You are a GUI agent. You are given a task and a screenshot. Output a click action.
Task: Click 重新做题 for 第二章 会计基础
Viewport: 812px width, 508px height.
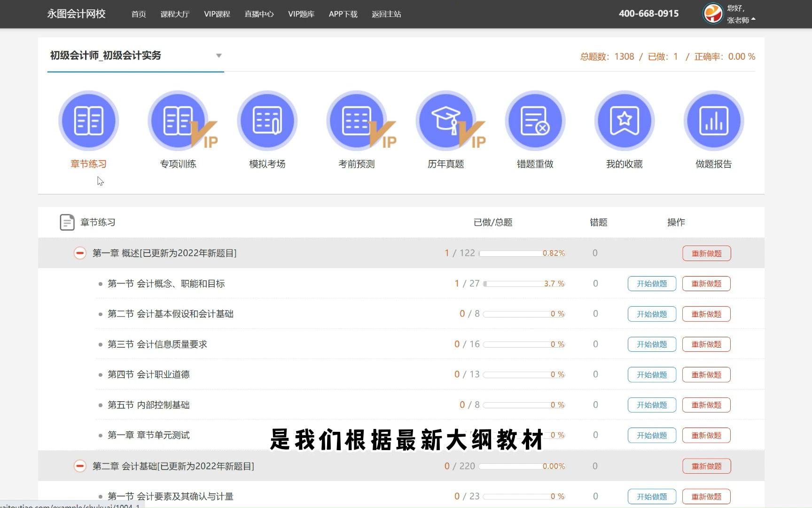tap(707, 466)
